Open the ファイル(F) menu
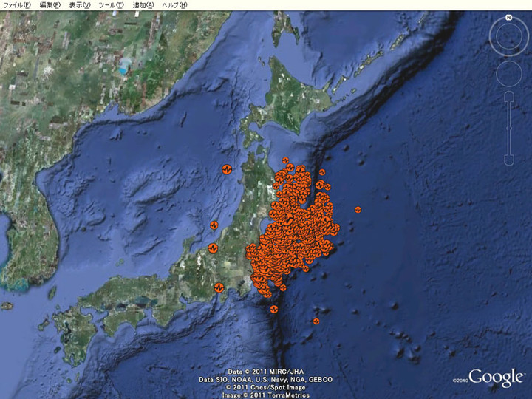 pyautogui.click(x=17, y=5)
